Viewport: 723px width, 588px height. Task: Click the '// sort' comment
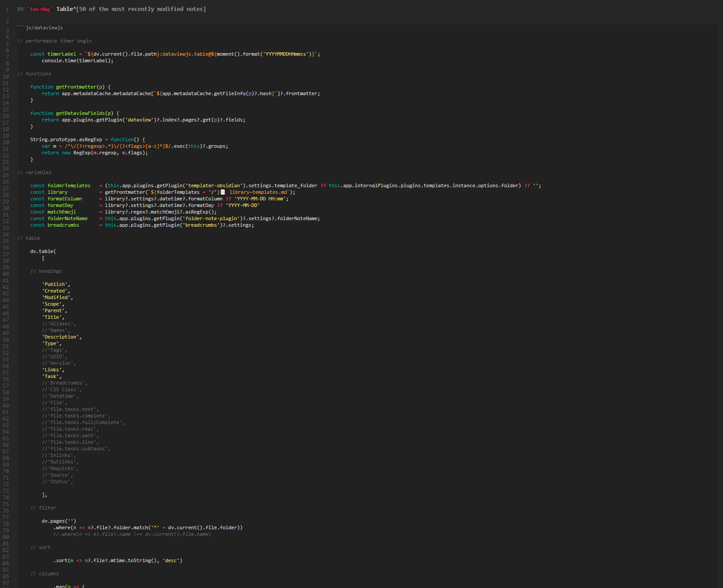[40, 547]
